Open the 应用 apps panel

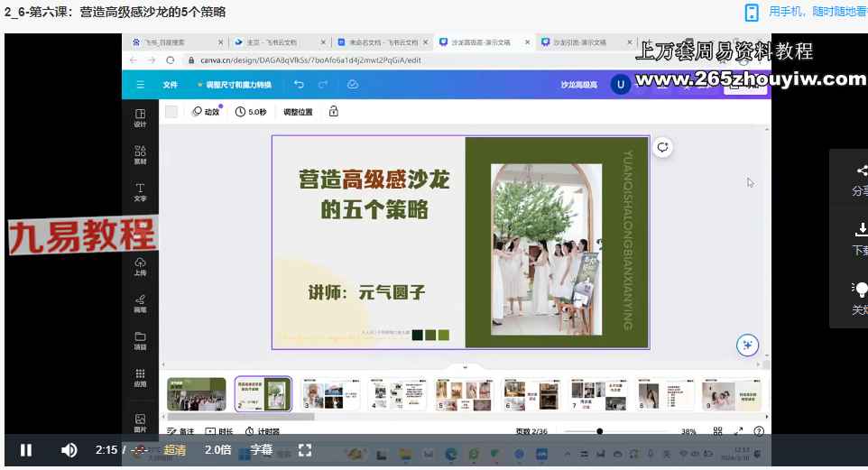pyautogui.click(x=140, y=377)
